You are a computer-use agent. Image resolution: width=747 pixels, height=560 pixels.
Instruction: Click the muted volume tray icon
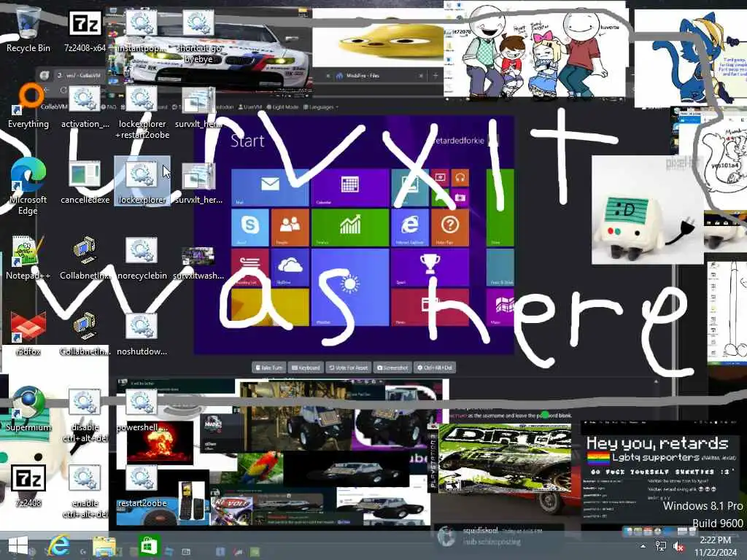(x=678, y=547)
